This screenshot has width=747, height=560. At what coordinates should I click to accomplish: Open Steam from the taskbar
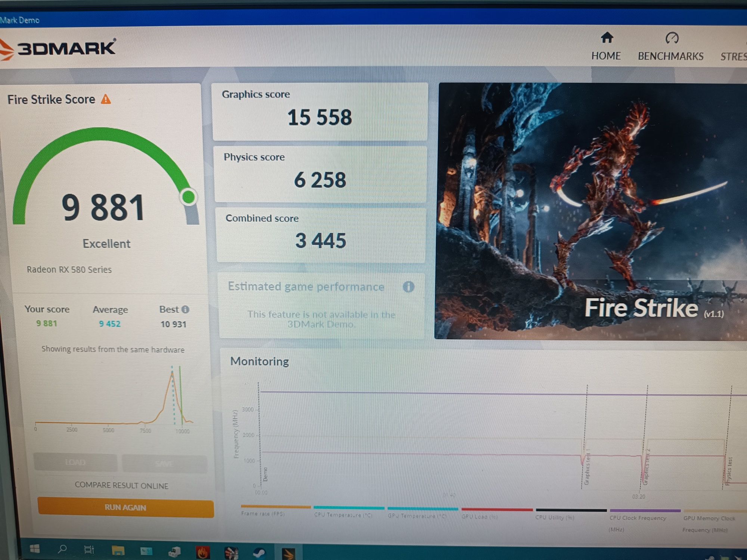(259, 553)
